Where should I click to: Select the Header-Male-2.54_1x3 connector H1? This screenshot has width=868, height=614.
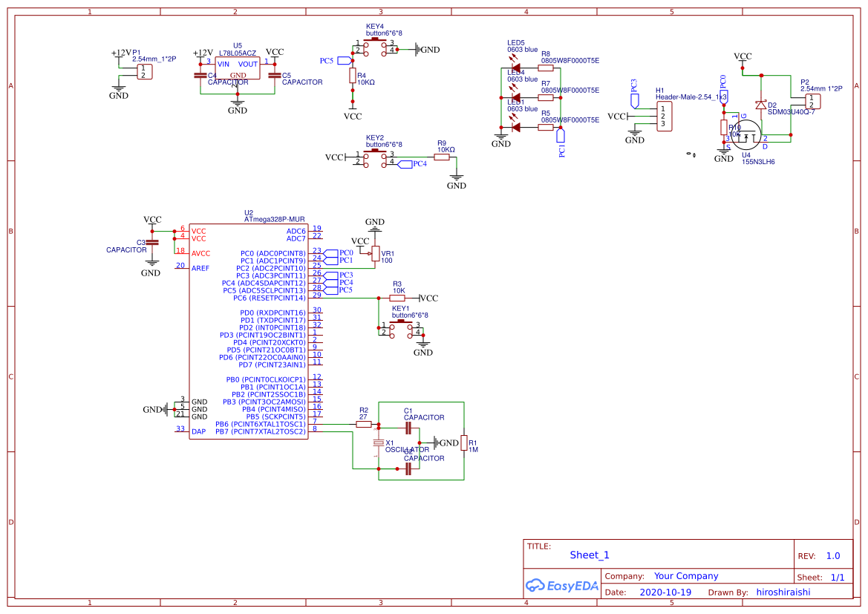pos(665,115)
